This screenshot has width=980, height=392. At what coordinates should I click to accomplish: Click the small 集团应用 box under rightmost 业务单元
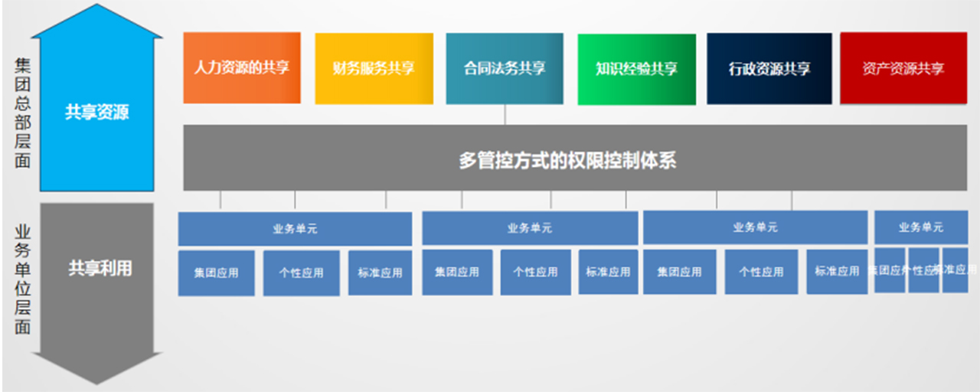tap(890, 269)
